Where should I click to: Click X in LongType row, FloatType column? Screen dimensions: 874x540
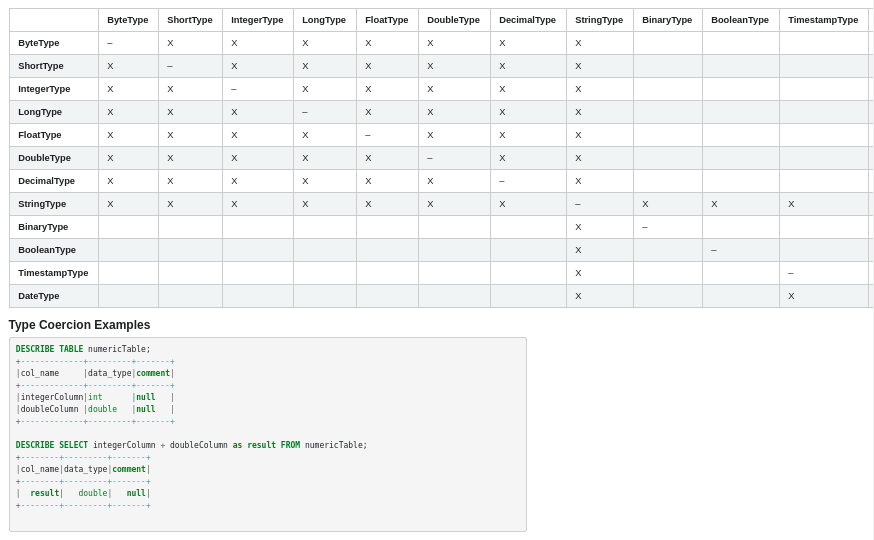pos(368,112)
